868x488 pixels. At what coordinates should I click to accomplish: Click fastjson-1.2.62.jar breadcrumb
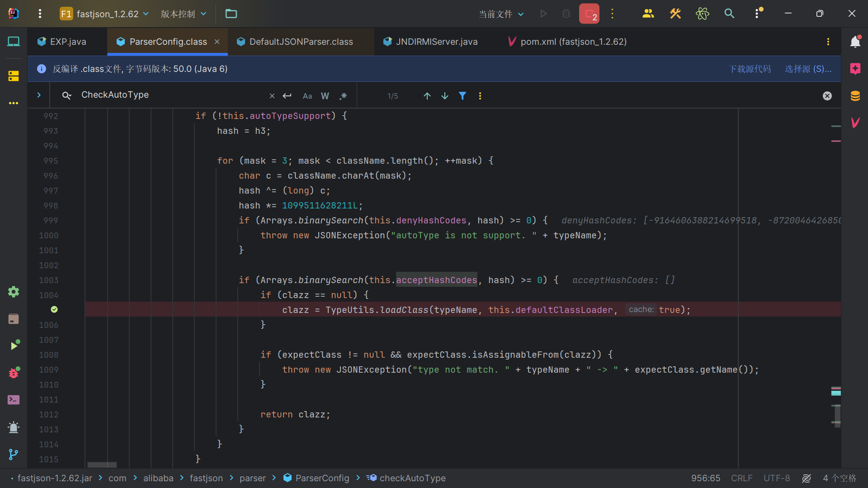point(55,478)
